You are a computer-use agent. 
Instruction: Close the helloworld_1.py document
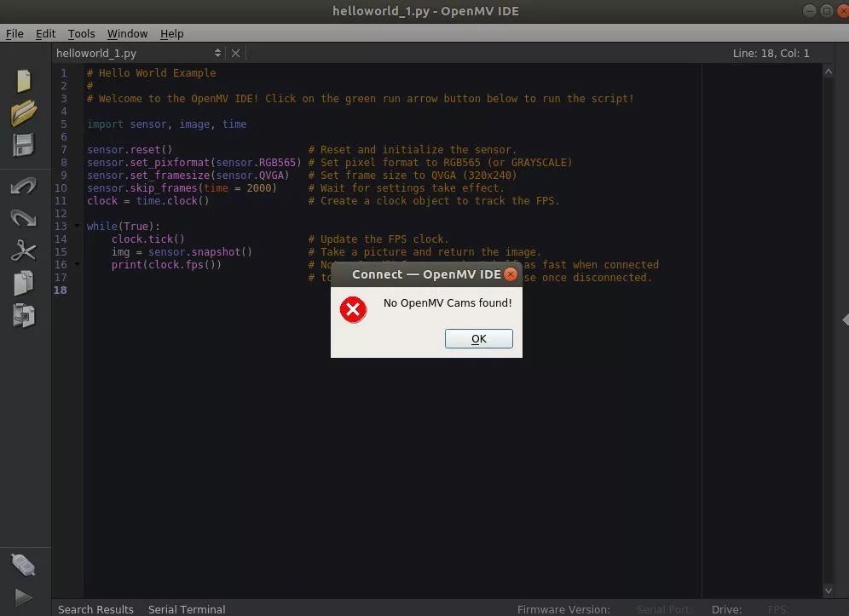(x=235, y=53)
